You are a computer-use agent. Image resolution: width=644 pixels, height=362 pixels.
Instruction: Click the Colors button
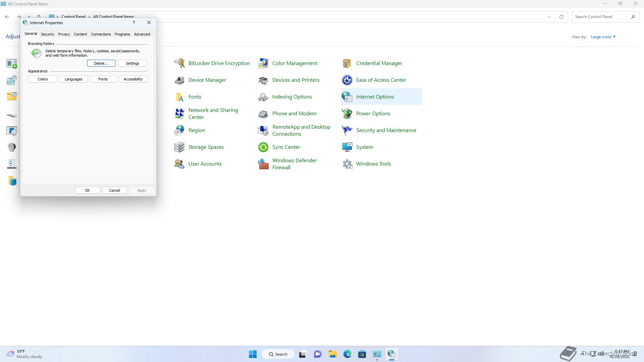(43, 79)
